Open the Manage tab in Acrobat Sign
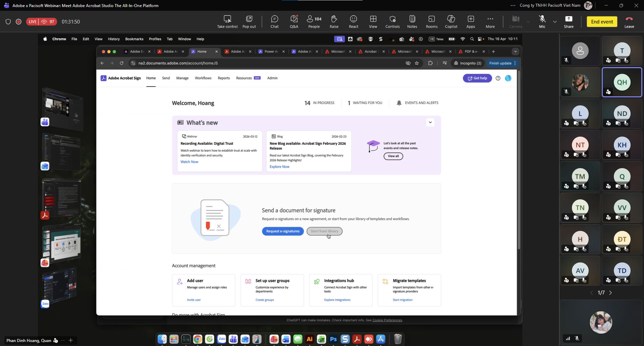This screenshot has width=644, height=346. (182, 78)
